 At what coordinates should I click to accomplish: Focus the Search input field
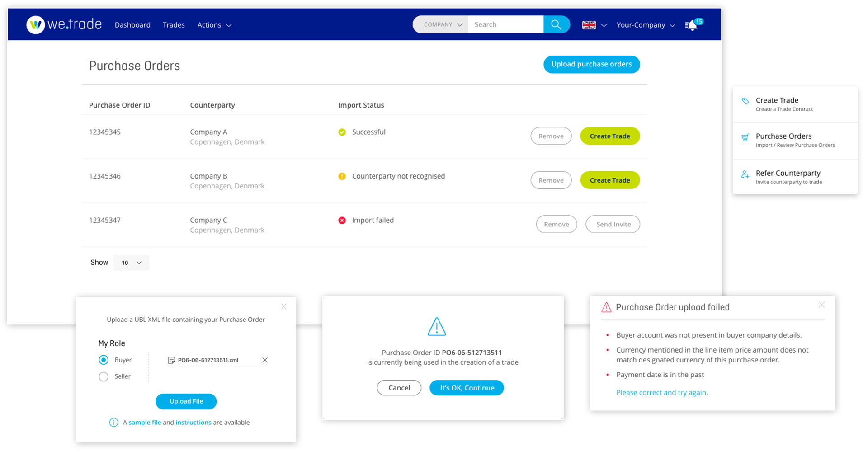click(x=506, y=24)
